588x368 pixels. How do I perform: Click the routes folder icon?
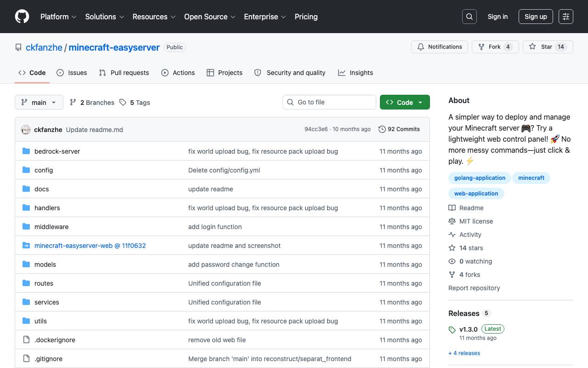[26, 283]
